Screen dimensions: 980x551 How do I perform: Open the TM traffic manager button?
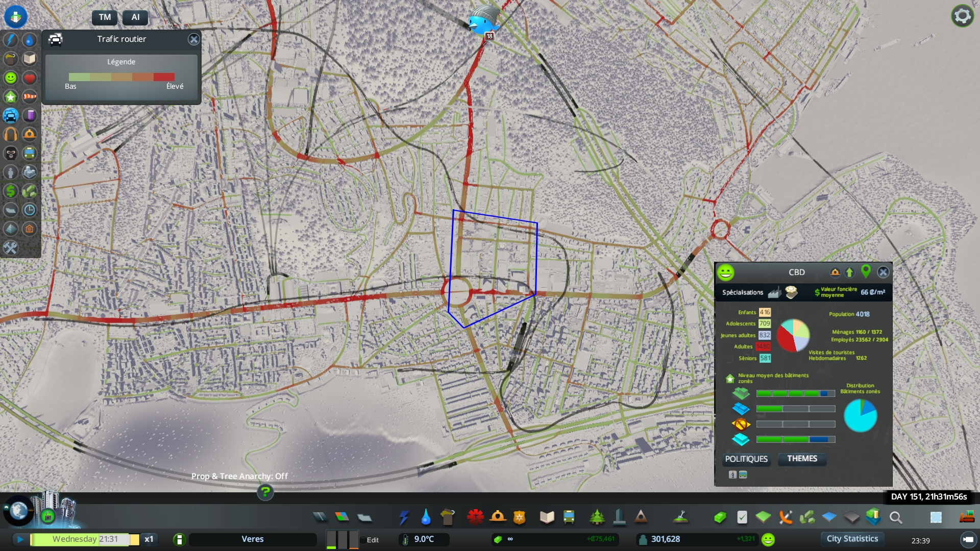coord(105,17)
